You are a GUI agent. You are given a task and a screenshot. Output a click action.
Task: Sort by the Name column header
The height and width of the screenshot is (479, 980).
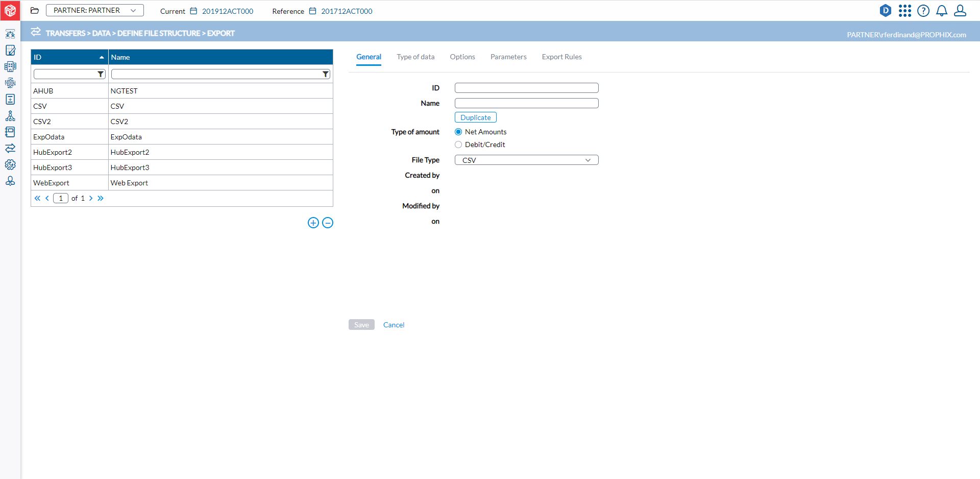click(220, 57)
